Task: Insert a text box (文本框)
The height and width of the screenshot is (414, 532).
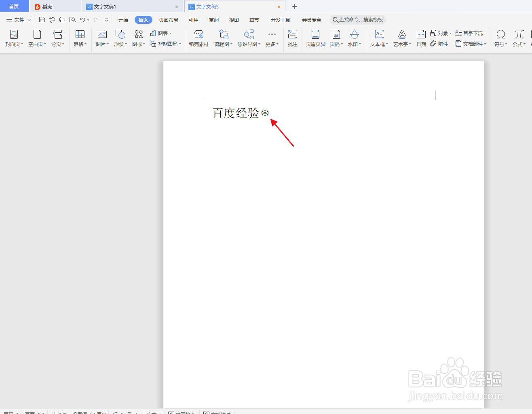Action: tap(379, 38)
